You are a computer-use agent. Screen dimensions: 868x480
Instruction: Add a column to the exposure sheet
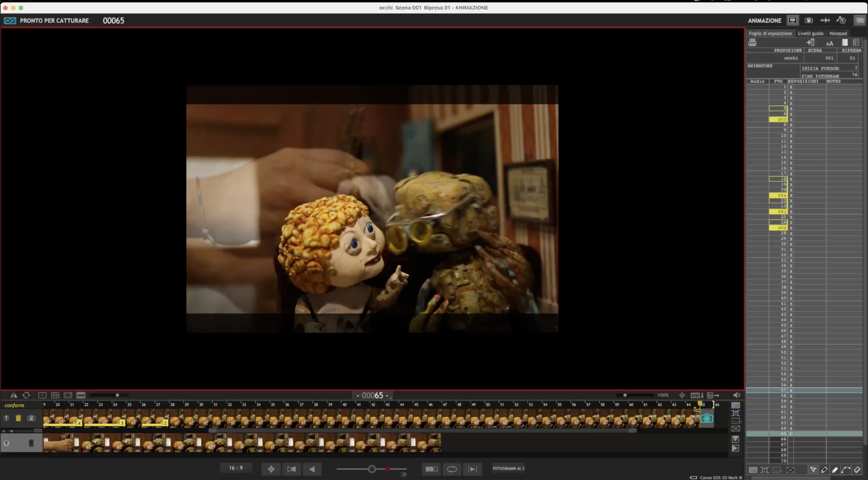tap(810, 42)
